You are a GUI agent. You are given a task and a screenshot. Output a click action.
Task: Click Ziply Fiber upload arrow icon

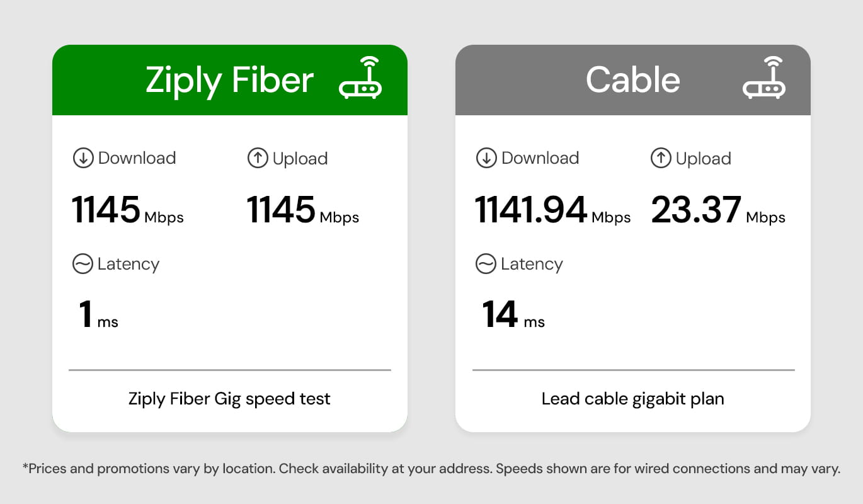[x=258, y=158]
